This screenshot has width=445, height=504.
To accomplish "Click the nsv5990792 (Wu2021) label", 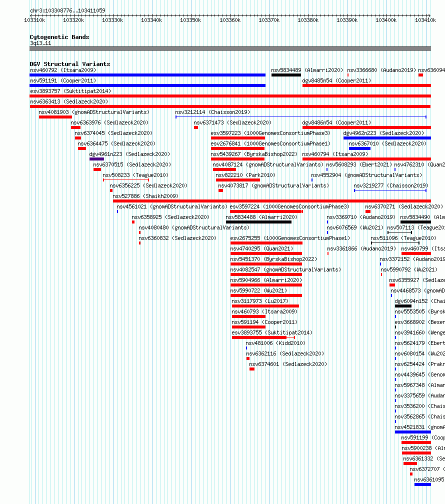I will 409,269.
